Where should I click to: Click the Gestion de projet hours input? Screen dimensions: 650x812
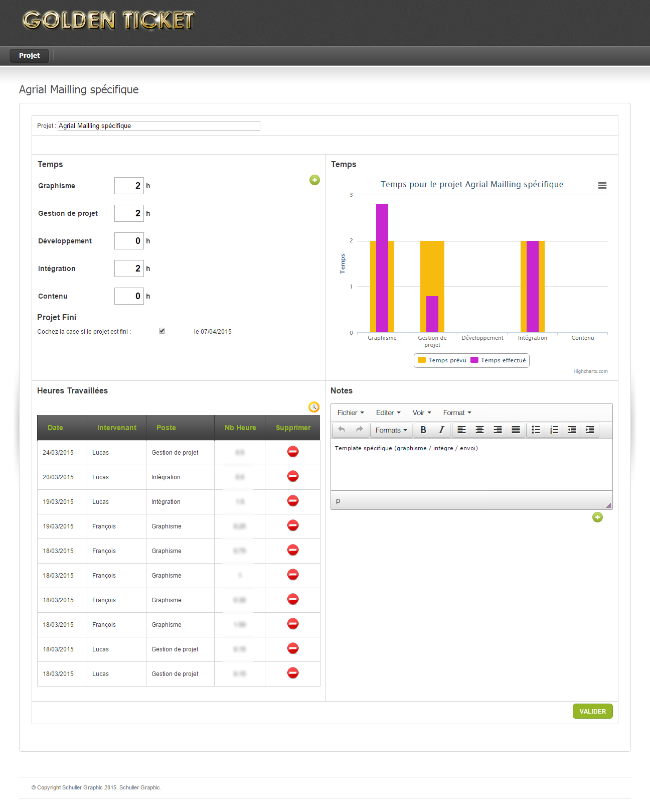click(x=129, y=213)
